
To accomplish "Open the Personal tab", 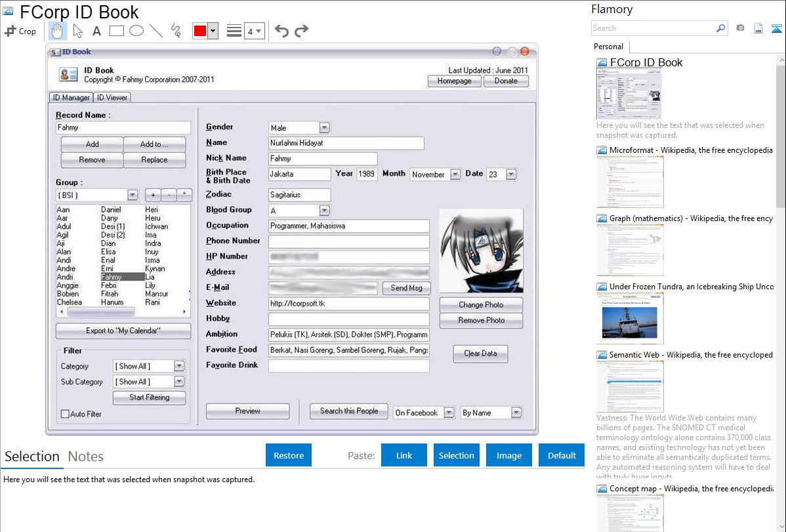I will (x=609, y=47).
